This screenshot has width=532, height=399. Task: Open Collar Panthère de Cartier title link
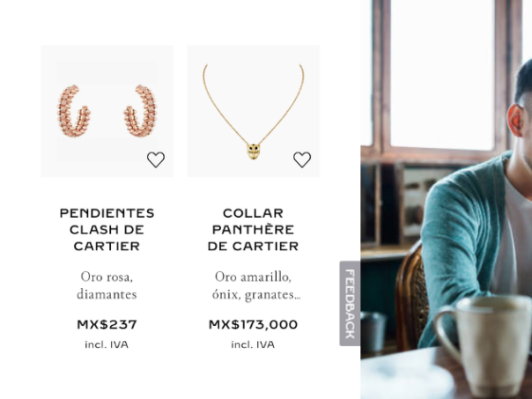pos(253,230)
